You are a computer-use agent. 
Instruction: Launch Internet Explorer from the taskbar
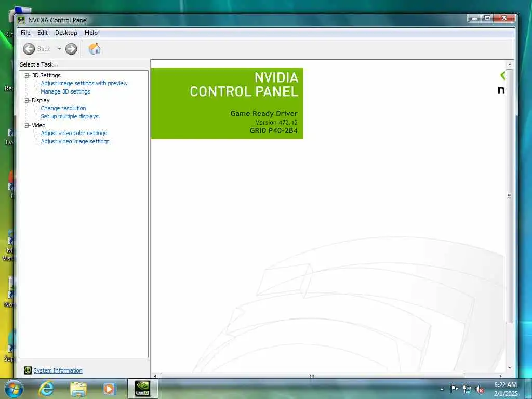tap(46, 389)
